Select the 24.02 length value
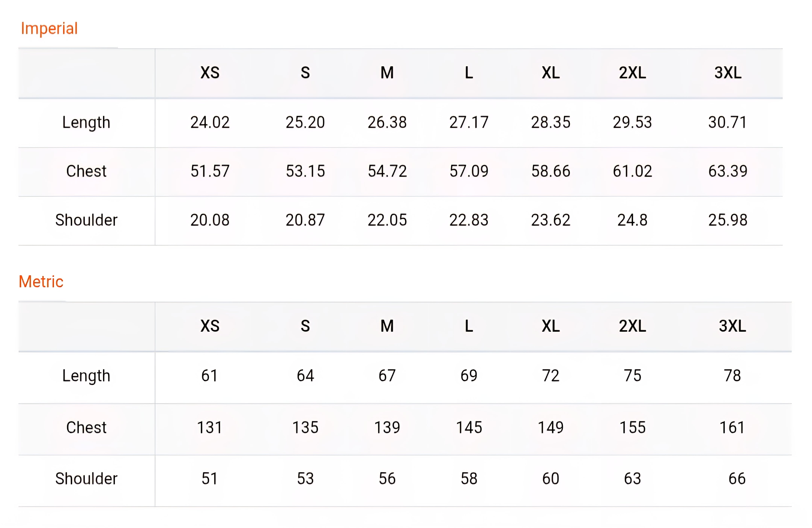 (x=210, y=122)
